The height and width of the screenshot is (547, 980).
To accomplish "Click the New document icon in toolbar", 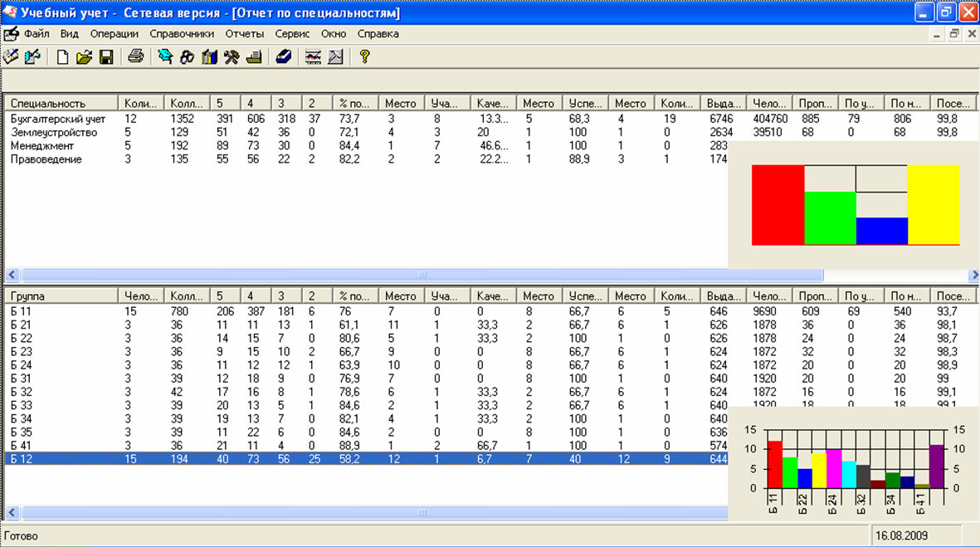I will tap(63, 57).
